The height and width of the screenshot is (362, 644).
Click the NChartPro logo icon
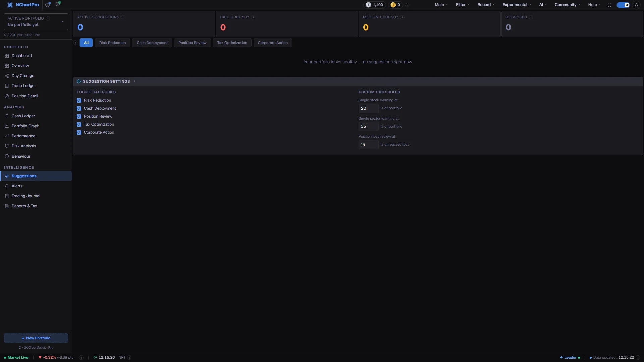click(10, 5)
